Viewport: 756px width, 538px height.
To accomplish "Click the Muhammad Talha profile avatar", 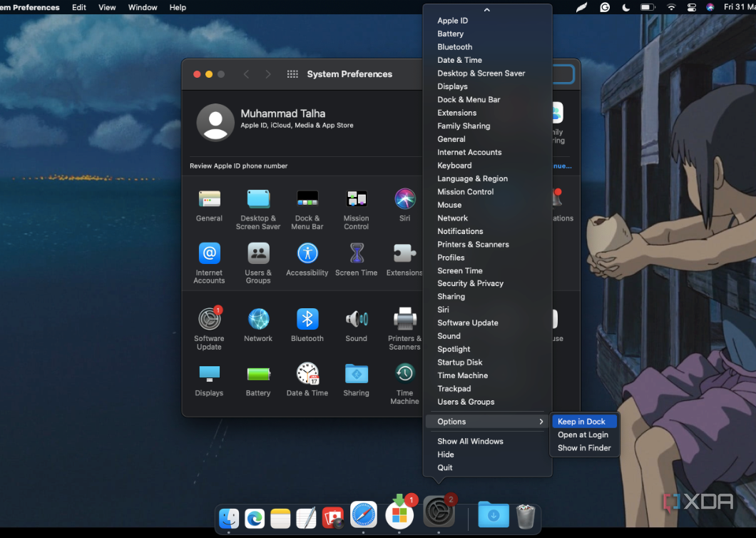I will [x=215, y=122].
